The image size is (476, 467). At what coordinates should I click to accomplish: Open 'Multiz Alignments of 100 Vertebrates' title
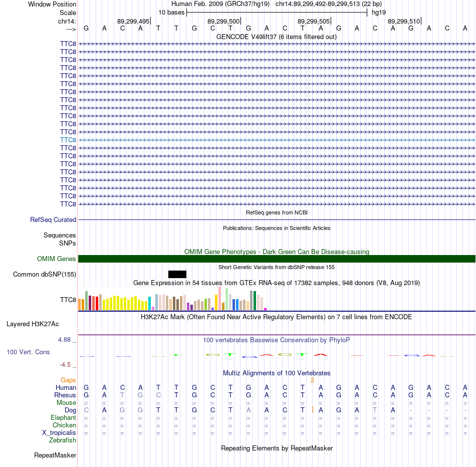click(x=277, y=373)
